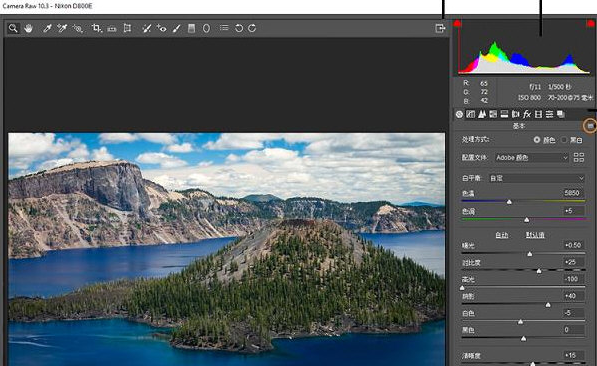Viewport: 597px width, 366px height.
Task: Rotate image 90° counterclockwise
Action: [239, 28]
